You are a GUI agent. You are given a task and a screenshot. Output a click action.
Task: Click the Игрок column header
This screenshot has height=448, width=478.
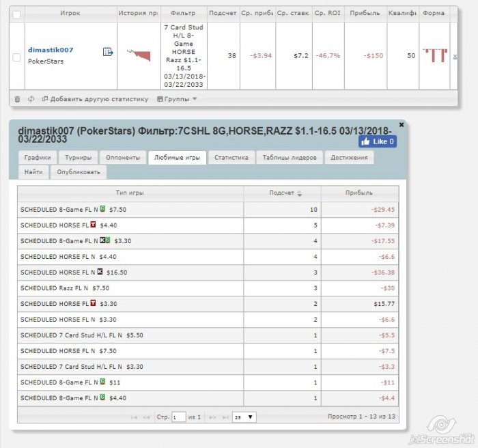click(x=70, y=13)
